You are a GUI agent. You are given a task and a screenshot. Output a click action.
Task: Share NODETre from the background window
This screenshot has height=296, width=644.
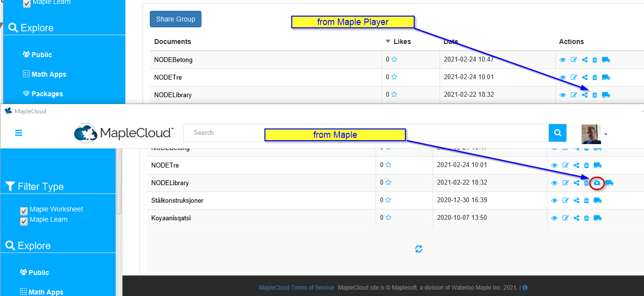[584, 77]
